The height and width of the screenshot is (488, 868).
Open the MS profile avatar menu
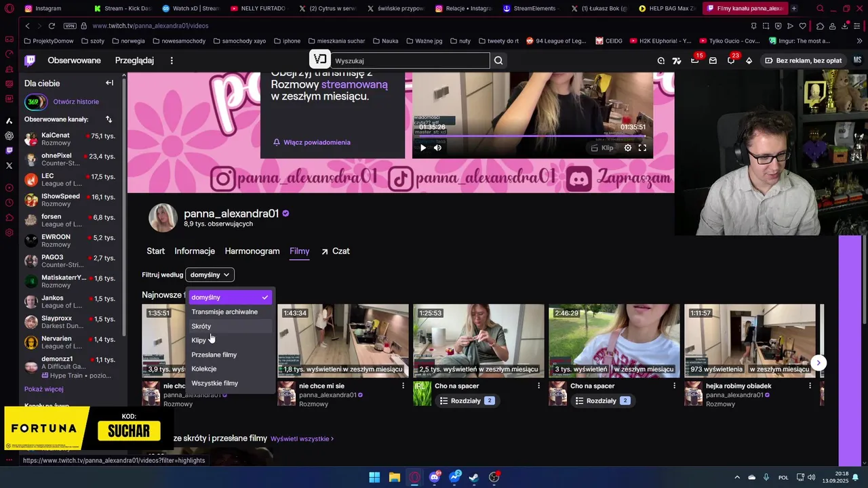[857, 60]
